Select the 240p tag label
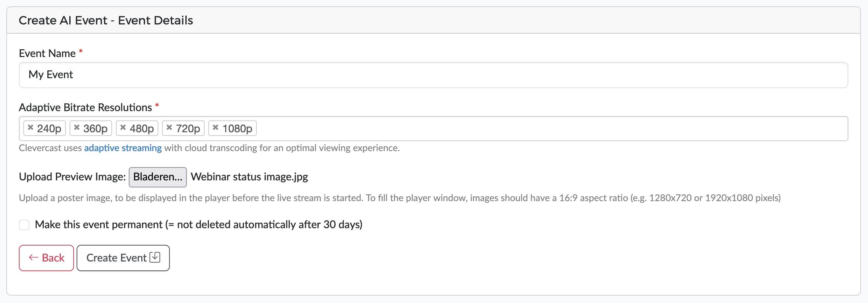This screenshot has height=303, width=868. tap(49, 129)
